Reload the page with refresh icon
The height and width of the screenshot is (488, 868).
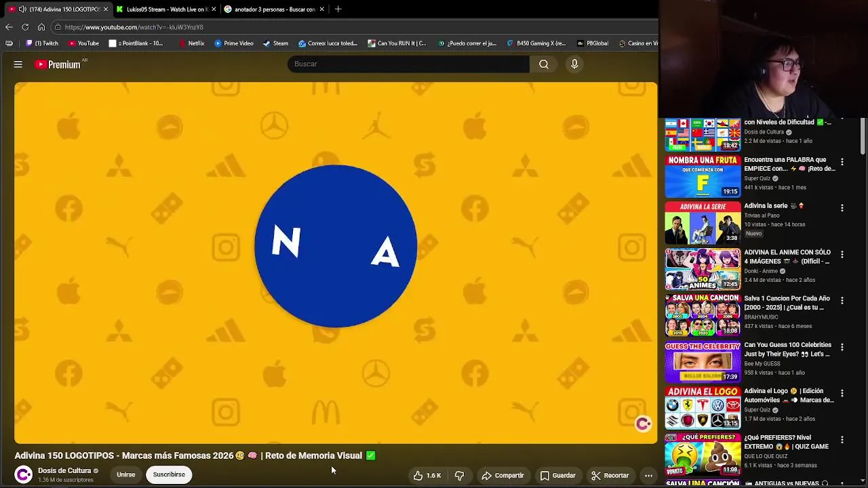coord(25,27)
